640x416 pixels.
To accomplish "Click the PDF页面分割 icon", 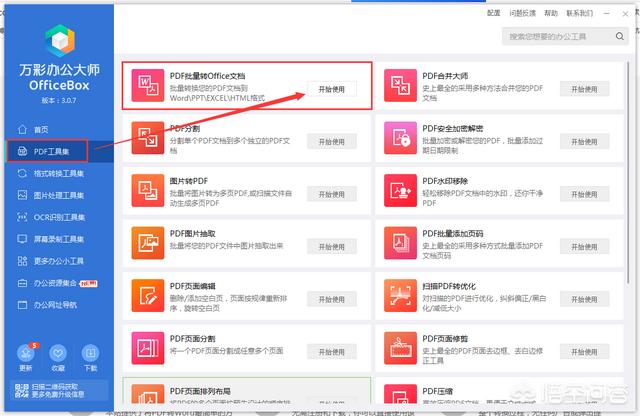I will [x=148, y=348].
